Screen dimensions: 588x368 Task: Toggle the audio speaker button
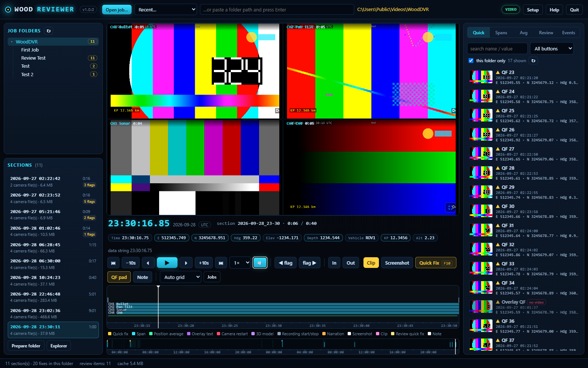[260, 263]
